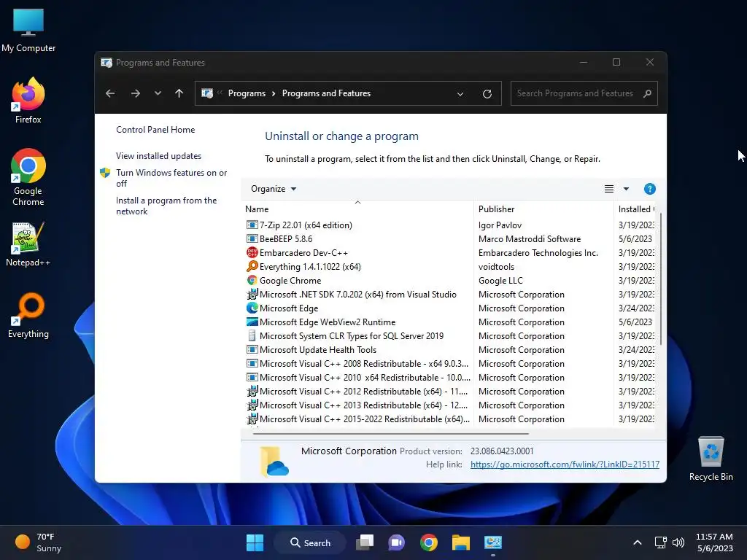Image resolution: width=747 pixels, height=560 pixels.
Task: Open the Chat app on taskbar
Action: point(396,542)
